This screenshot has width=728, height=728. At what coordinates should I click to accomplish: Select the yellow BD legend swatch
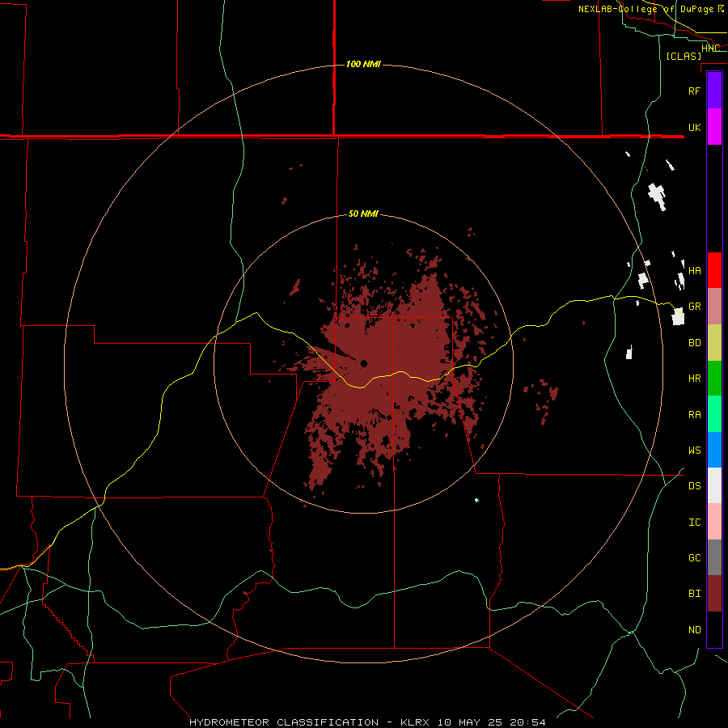714,343
